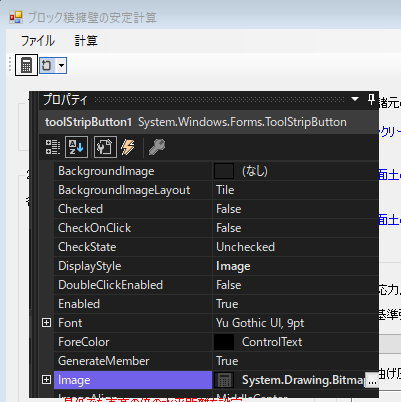
Task: Click the form icon in title bar
Action: pyautogui.click(x=16, y=17)
